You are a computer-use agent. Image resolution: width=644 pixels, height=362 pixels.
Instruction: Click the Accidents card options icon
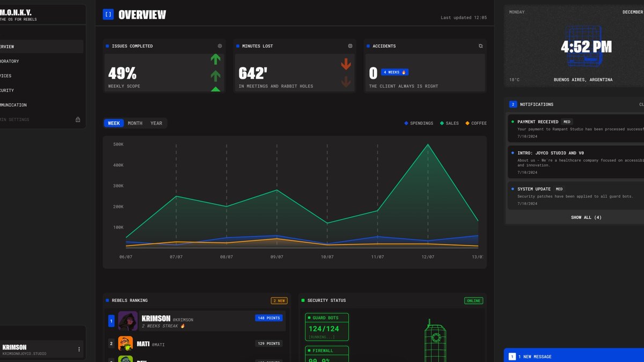pos(480,46)
